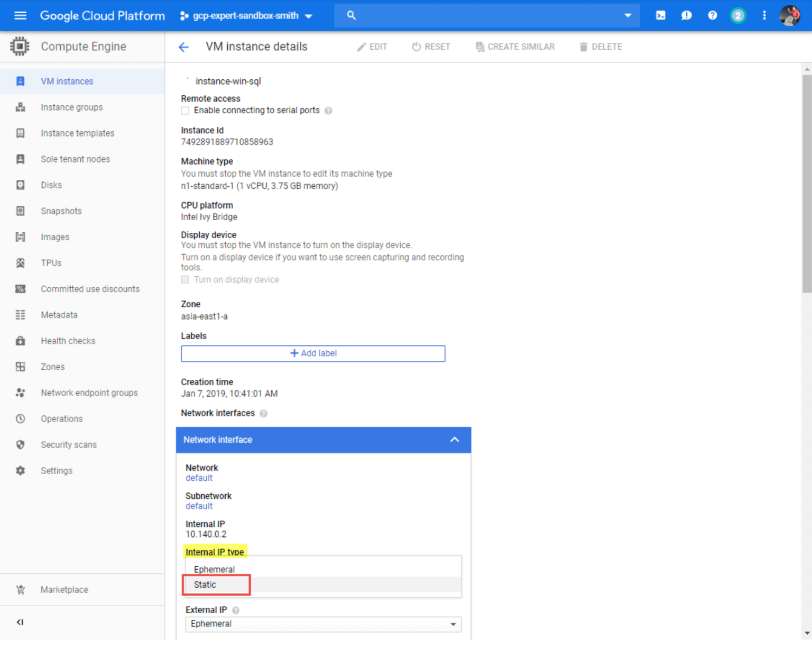Open Cloud Shell from the top bar
The width and height of the screenshot is (812, 647).
coord(660,15)
